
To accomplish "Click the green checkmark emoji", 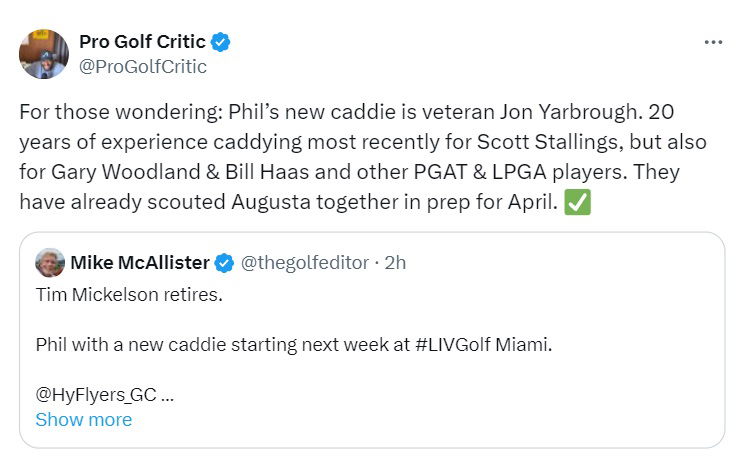I will tap(579, 201).
